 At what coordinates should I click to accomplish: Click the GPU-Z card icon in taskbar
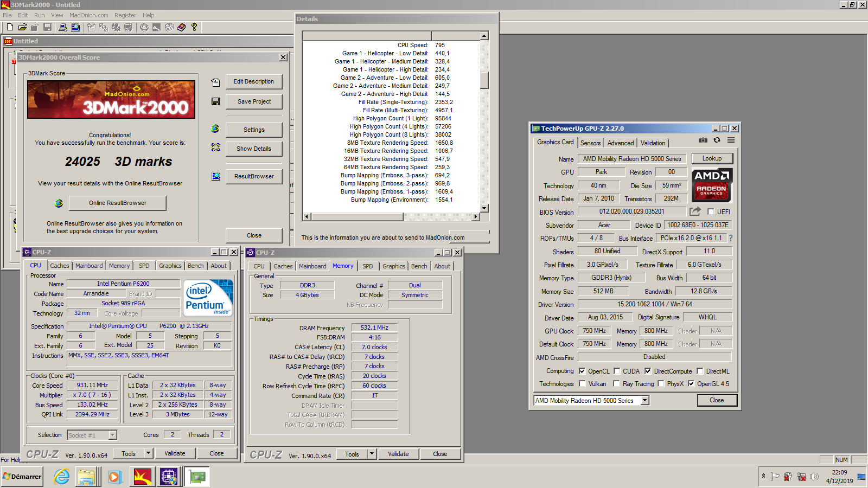(x=197, y=477)
